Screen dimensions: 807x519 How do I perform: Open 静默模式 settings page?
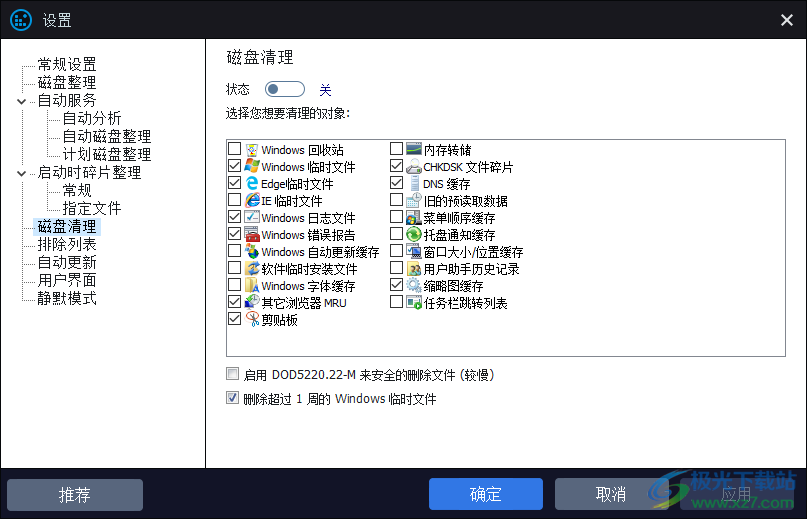67,299
